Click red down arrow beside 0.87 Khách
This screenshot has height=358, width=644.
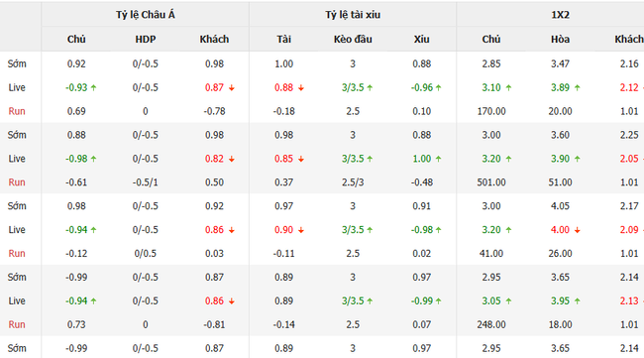[x=232, y=87]
